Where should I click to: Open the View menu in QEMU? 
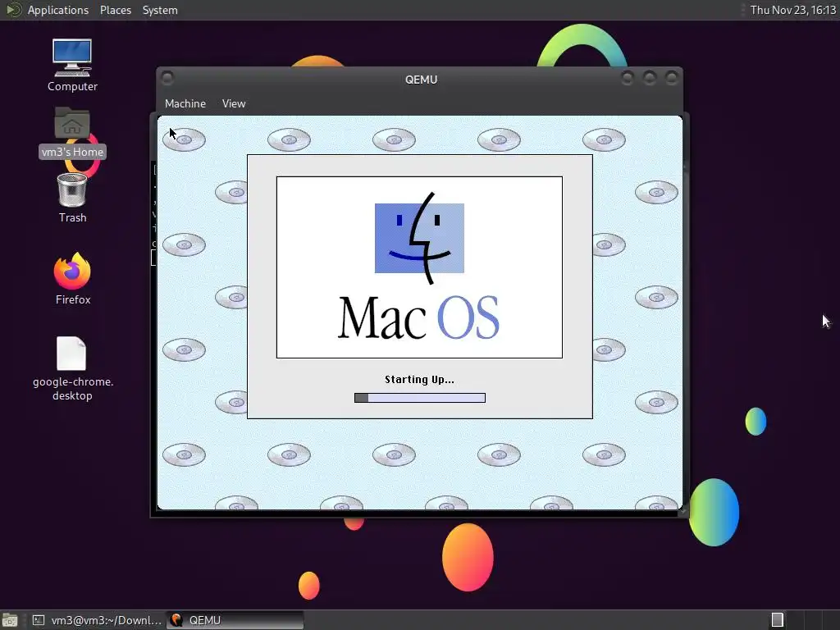point(234,104)
